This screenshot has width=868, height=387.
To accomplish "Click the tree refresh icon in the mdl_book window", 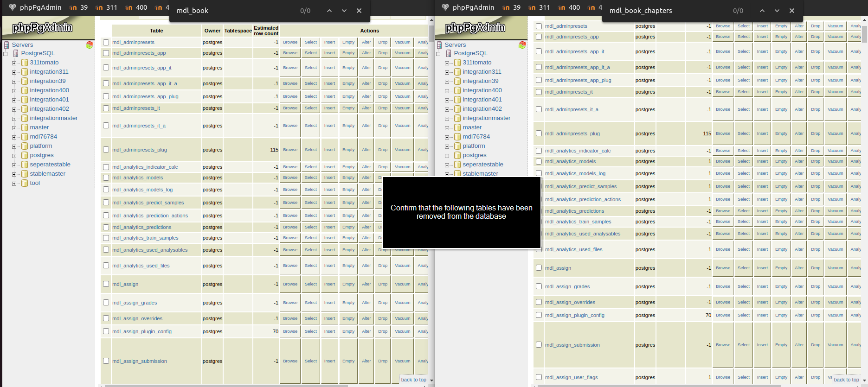I will [x=90, y=45].
